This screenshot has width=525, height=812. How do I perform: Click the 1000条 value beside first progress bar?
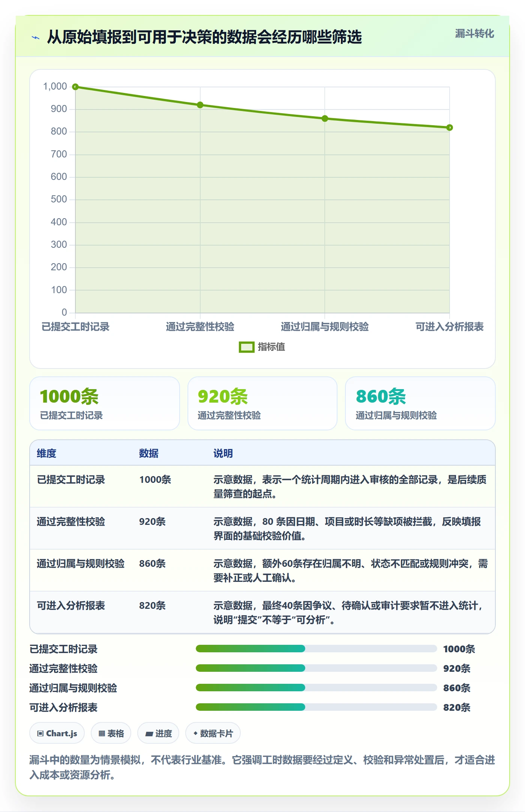coord(459,649)
